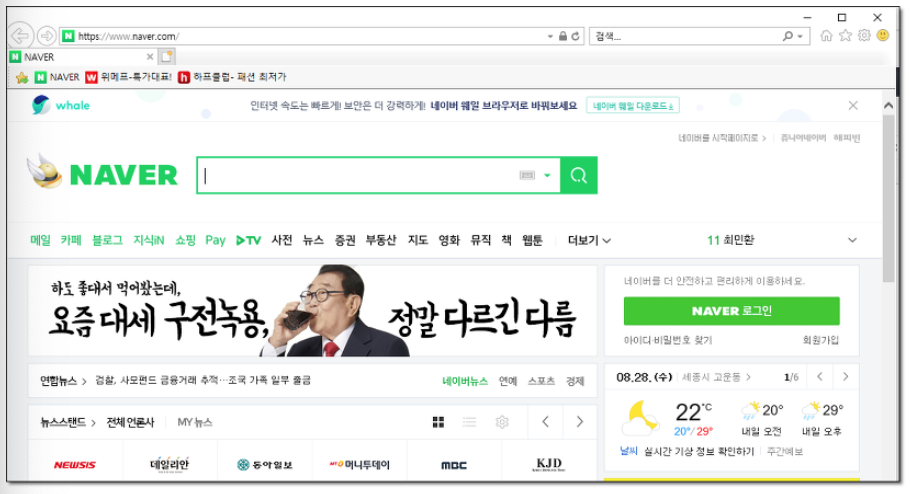Switch to MY 뉴스 tab
The image size is (910, 494).
(x=195, y=423)
